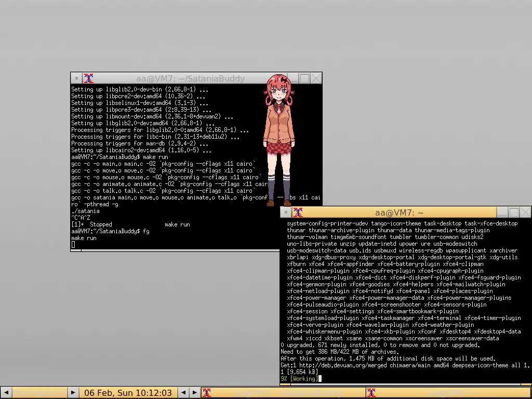Click 'xfce4-whiskermenu-plugin' package name
The image size is (532, 399).
(324, 331)
